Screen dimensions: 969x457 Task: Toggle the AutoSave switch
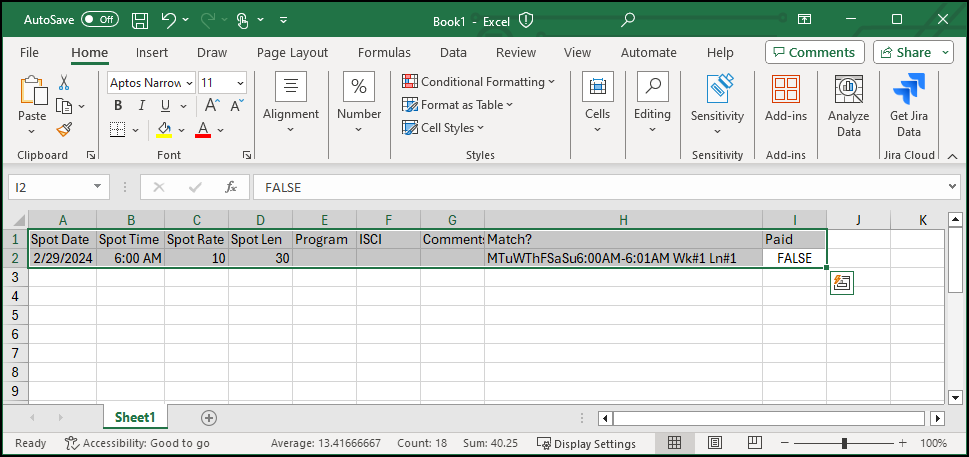[99, 20]
